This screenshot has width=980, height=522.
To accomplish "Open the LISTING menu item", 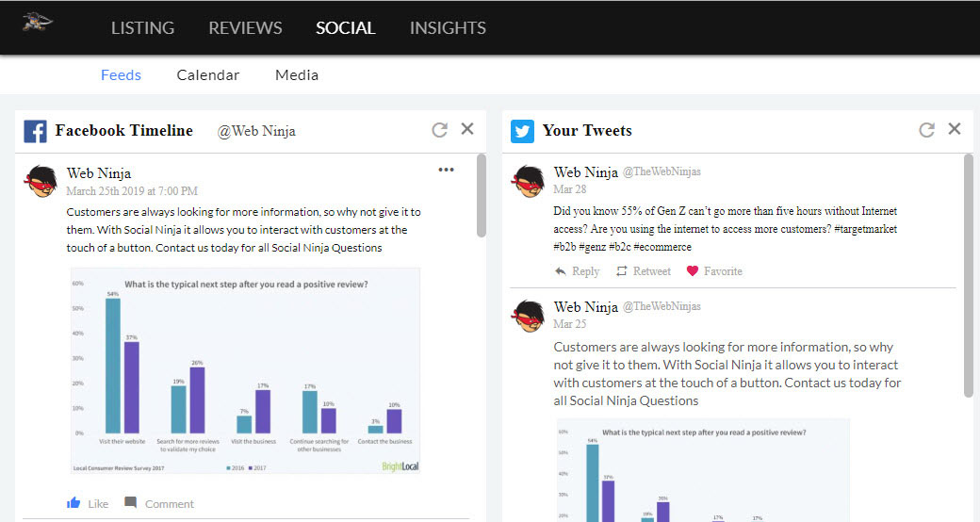I will pyautogui.click(x=142, y=27).
